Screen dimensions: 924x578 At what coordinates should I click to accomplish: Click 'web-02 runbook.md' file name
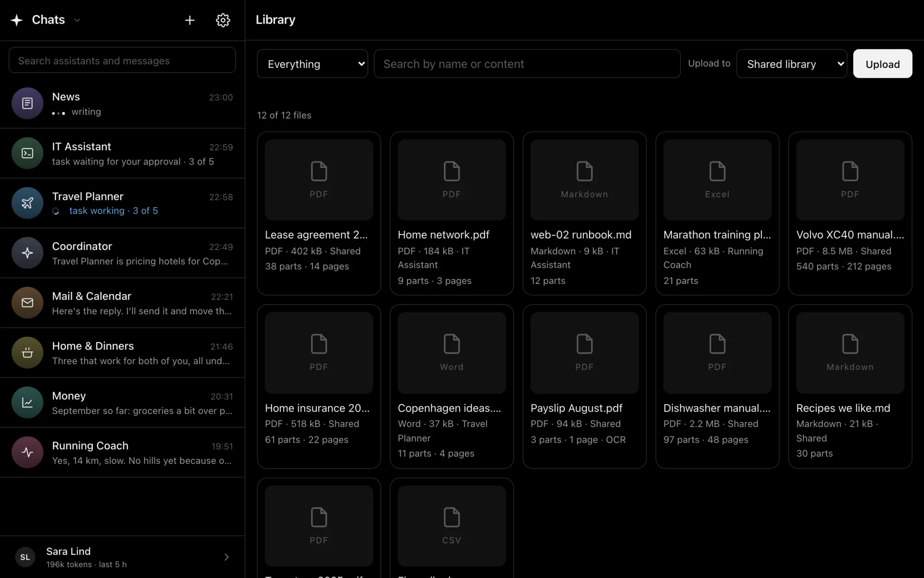tap(581, 235)
